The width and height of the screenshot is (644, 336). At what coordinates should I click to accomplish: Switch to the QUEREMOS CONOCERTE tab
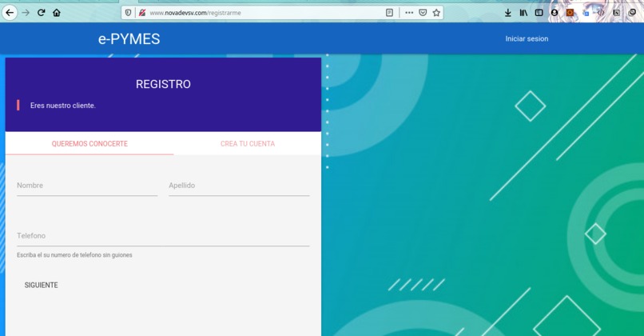[x=89, y=143]
